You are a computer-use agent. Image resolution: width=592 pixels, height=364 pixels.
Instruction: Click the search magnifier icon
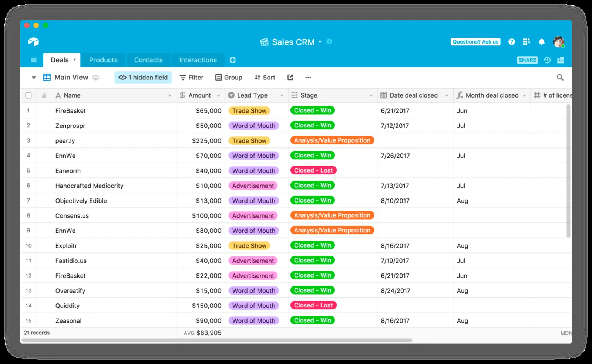click(560, 77)
